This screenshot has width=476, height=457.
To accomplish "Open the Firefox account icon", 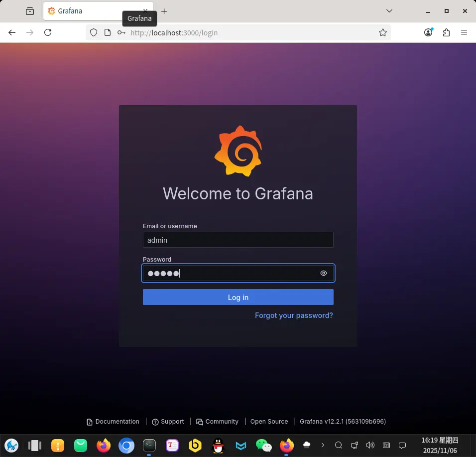I will click(x=428, y=32).
